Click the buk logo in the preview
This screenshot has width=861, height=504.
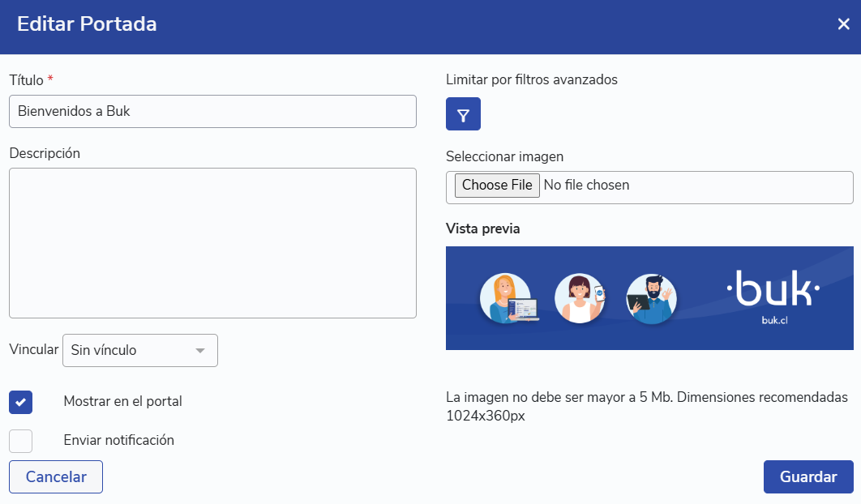pos(773,290)
